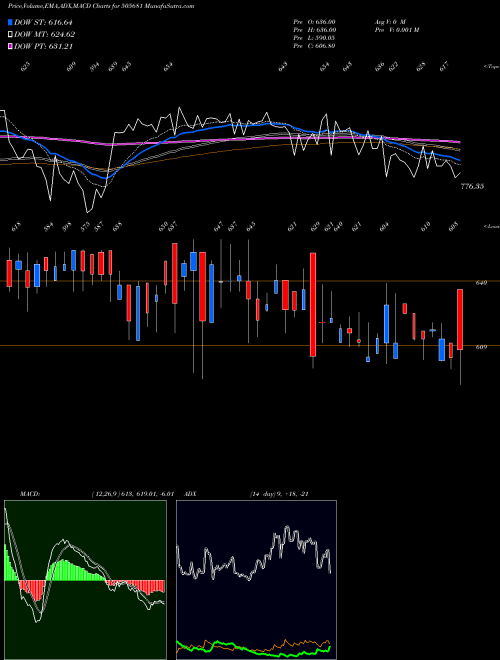Click the 'Pre L: 590.05' value
The height and width of the screenshot is (660, 500).
pyautogui.click(x=314, y=38)
